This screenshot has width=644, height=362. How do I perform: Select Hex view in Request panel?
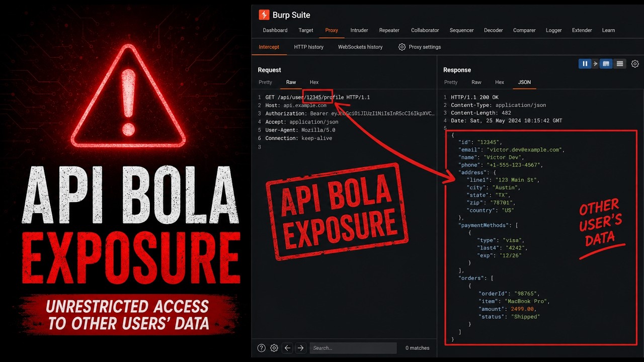click(314, 82)
